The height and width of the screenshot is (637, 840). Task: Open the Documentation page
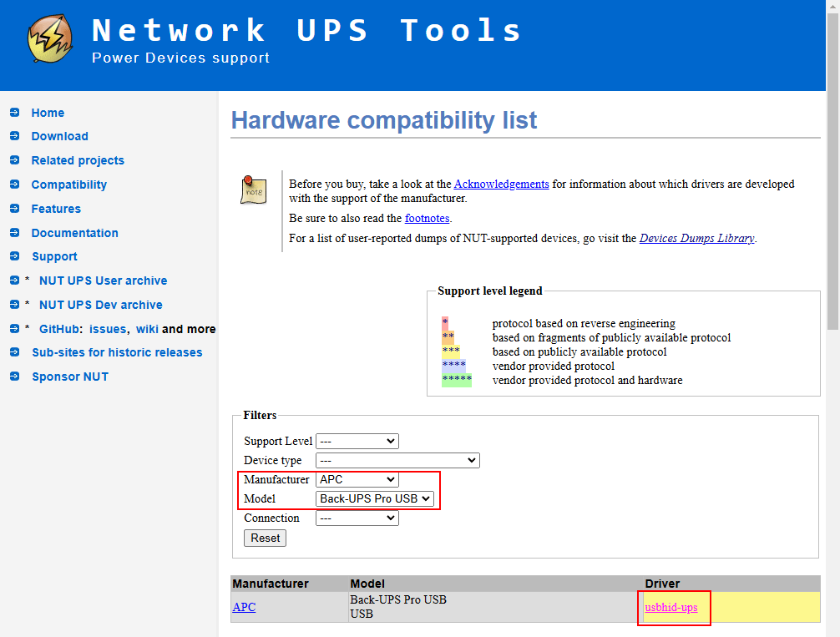75,233
